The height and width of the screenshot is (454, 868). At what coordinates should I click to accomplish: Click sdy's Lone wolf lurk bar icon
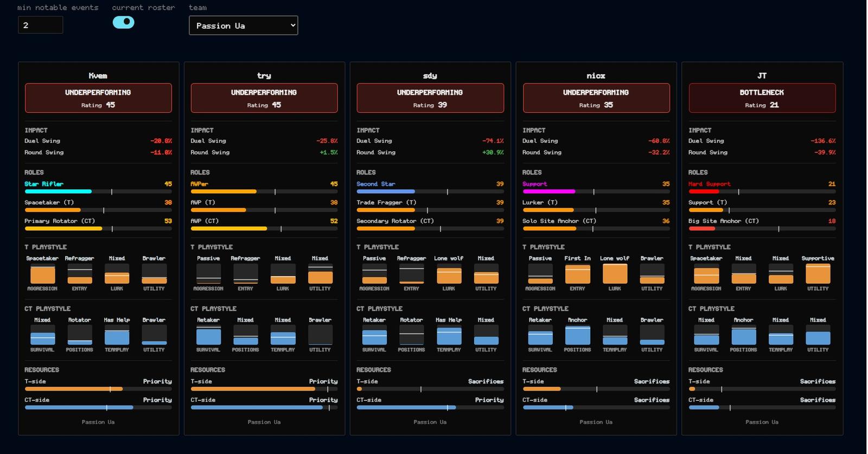point(449,274)
